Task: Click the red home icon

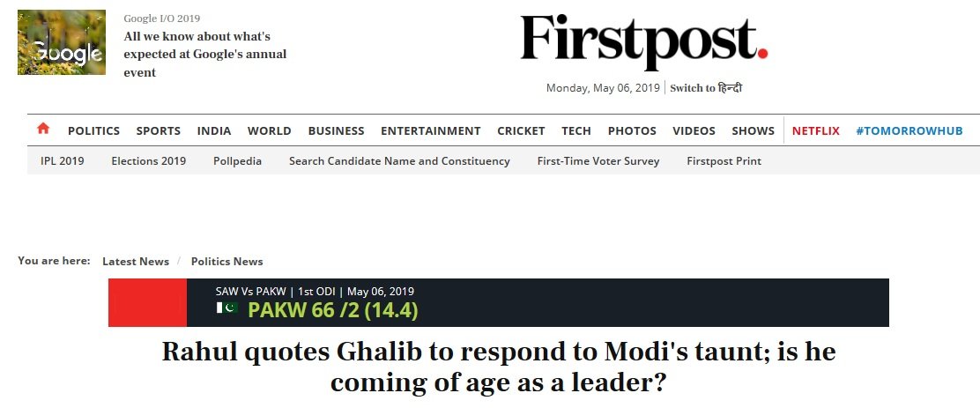Action: coord(43,129)
